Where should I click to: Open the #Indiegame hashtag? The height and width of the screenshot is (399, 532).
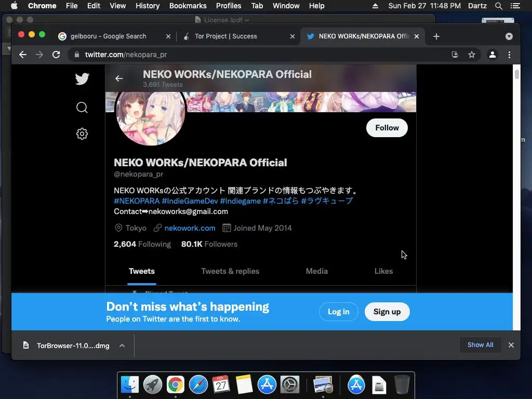tap(240, 201)
